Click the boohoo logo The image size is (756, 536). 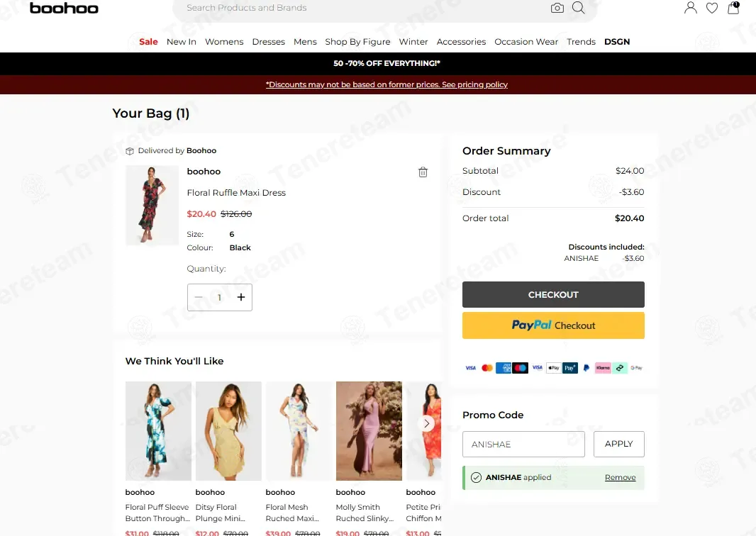pyautogui.click(x=64, y=9)
